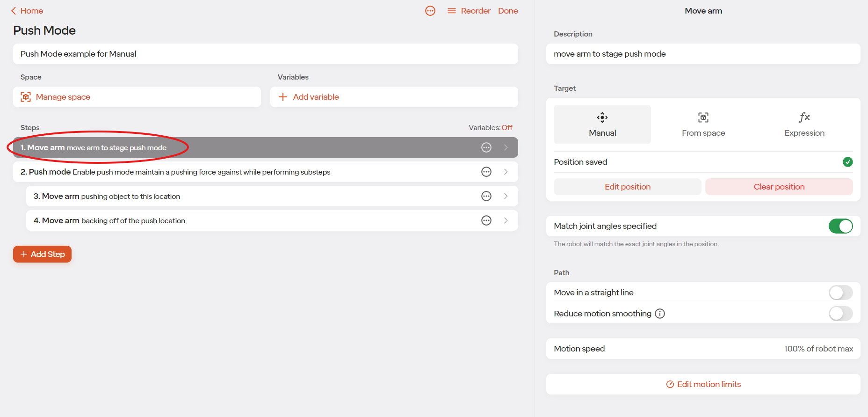This screenshot has width=868, height=417.
Task: Open options ellipsis for step 3 pushing object
Action: coord(486,196)
